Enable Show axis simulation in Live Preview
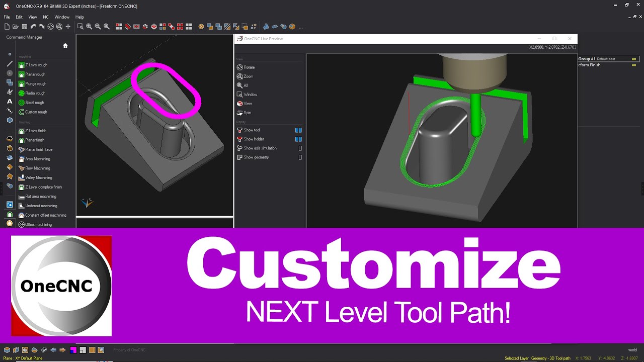The width and height of the screenshot is (644, 362). [300, 148]
